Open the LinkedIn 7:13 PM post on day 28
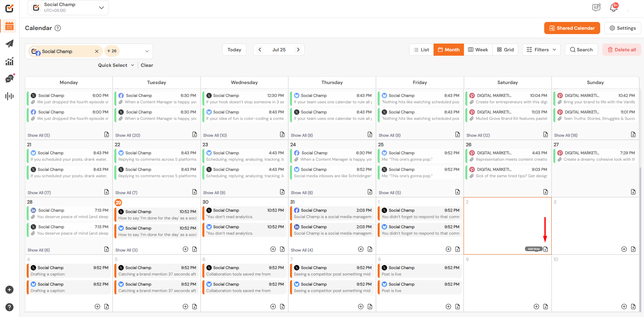 69,213
